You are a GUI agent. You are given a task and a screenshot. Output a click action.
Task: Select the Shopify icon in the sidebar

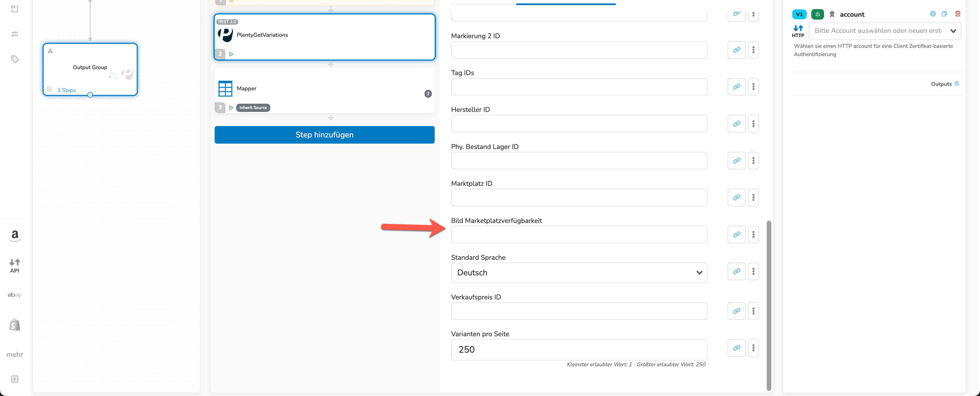(x=14, y=325)
